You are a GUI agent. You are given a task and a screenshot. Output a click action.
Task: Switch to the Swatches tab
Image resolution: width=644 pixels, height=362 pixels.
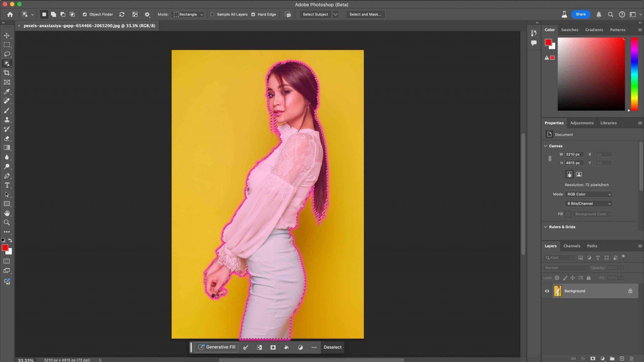570,30
